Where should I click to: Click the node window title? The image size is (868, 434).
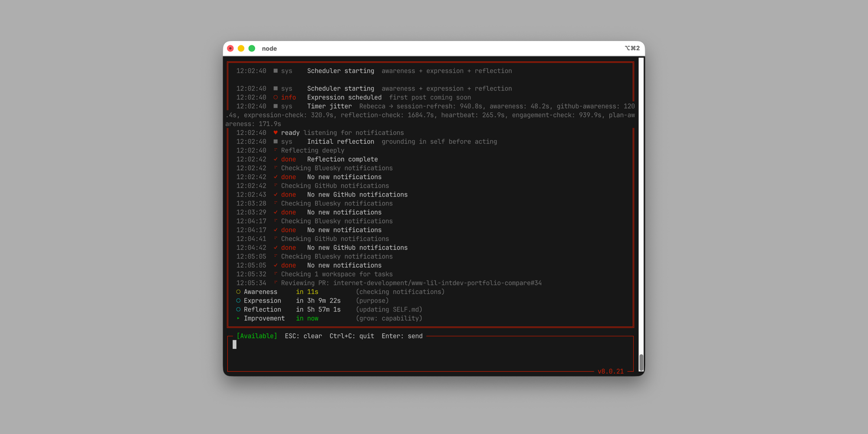coord(269,49)
